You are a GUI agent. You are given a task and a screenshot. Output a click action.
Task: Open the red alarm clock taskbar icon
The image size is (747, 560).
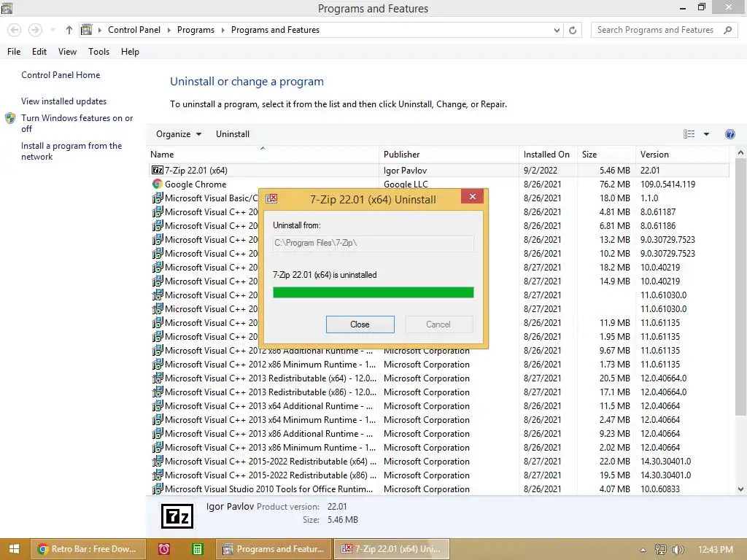(x=164, y=549)
